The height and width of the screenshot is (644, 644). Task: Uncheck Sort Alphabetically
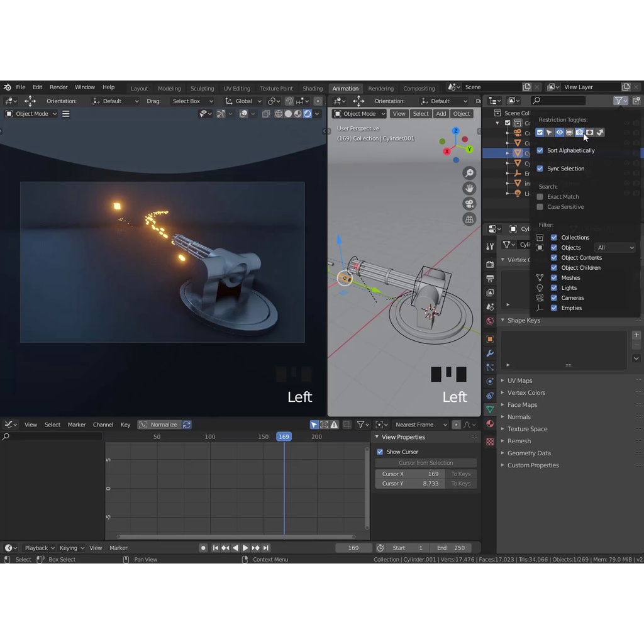pos(540,150)
